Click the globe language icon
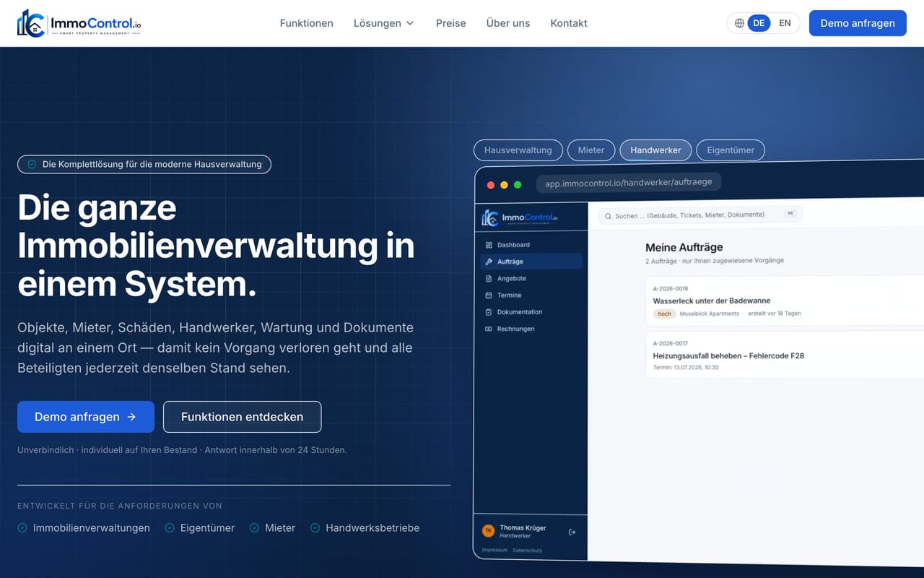This screenshot has width=924, height=578. point(739,23)
